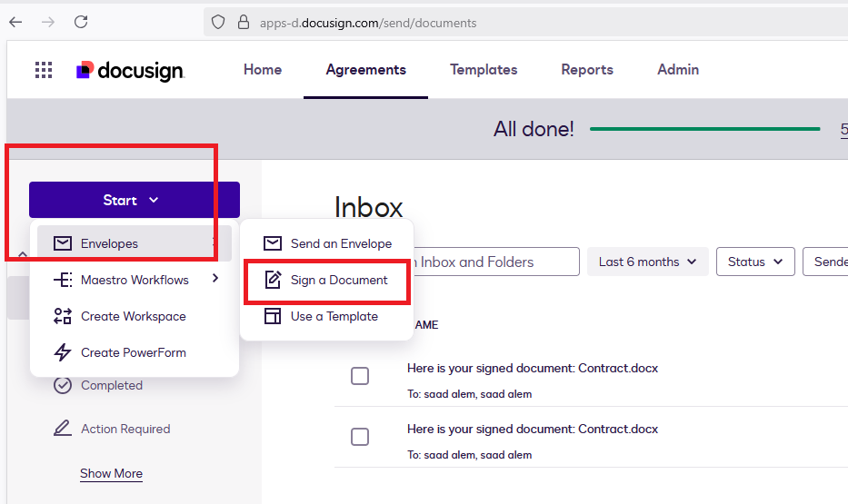Select checkbox for second Contract.docx message

(x=360, y=437)
